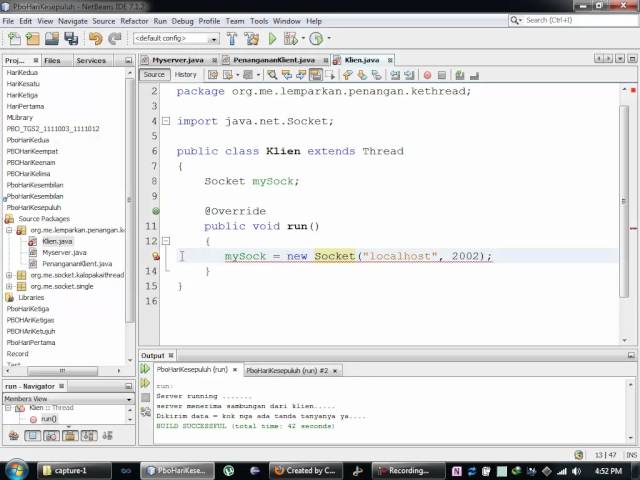
Task: Toggle Highlight Search in the editor toolbar
Action: click(x=315, y=75)
